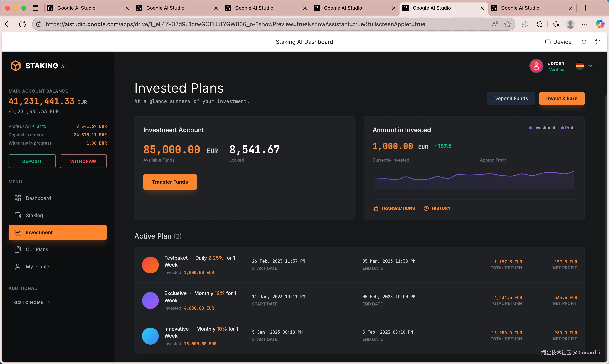Click the browser address bar URL
The image size is (609, 364).
(235, 24)
